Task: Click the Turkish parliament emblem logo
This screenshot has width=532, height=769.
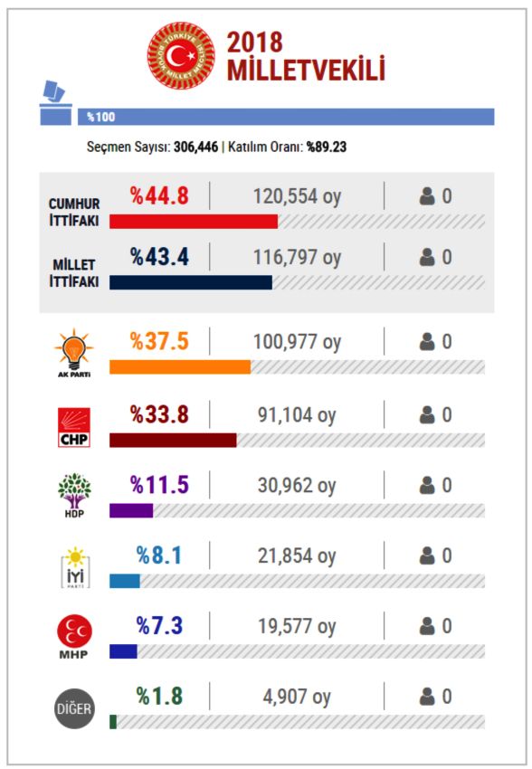Action: coord(182,55)
